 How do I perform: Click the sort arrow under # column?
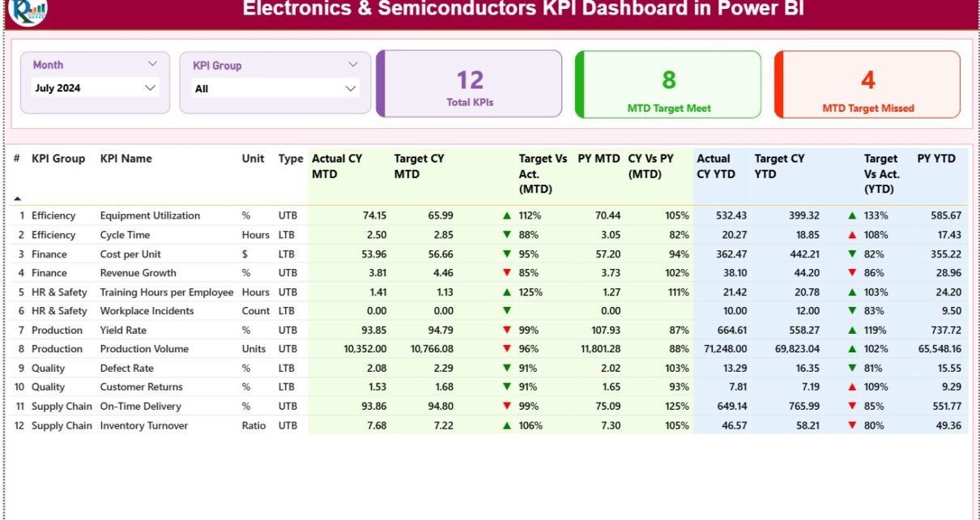17,198
